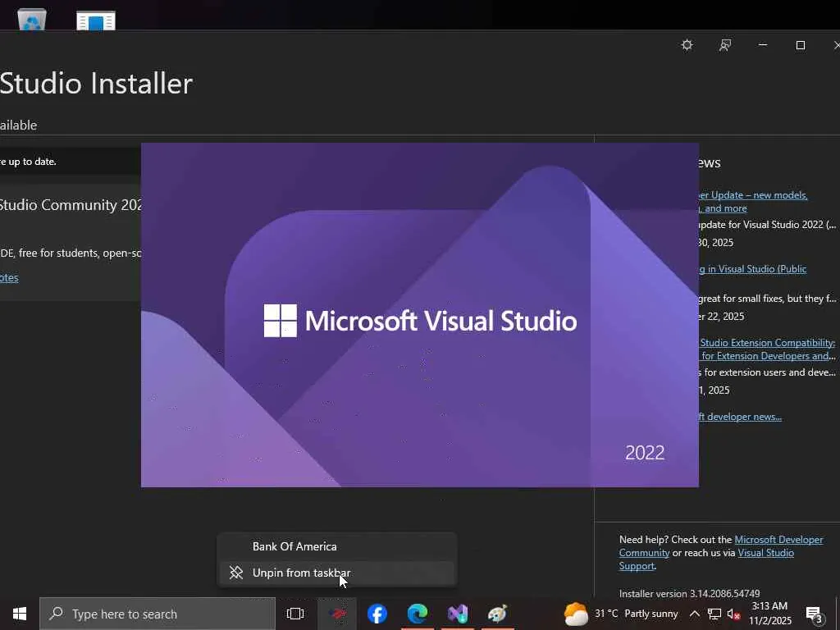The width and height of the screenshot is (840, 630).
Task: Click the Installer version 3.14.2086.54749 text
Action: point(689,594)
